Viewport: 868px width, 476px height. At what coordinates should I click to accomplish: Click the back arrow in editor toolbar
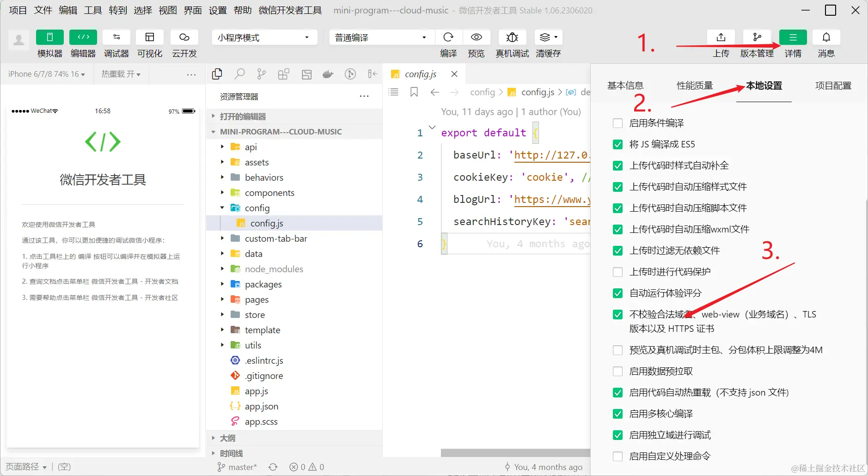[434, 92]
